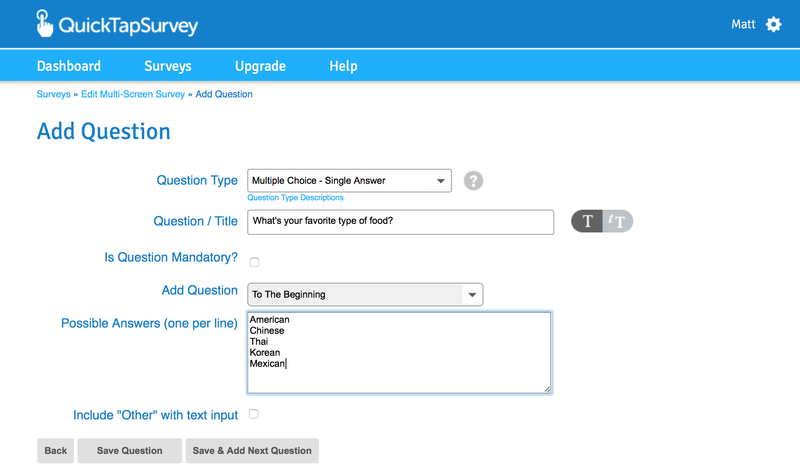Select the plain text T toggle button
This screenshot has height=472, width=800.
coord(588,221)
